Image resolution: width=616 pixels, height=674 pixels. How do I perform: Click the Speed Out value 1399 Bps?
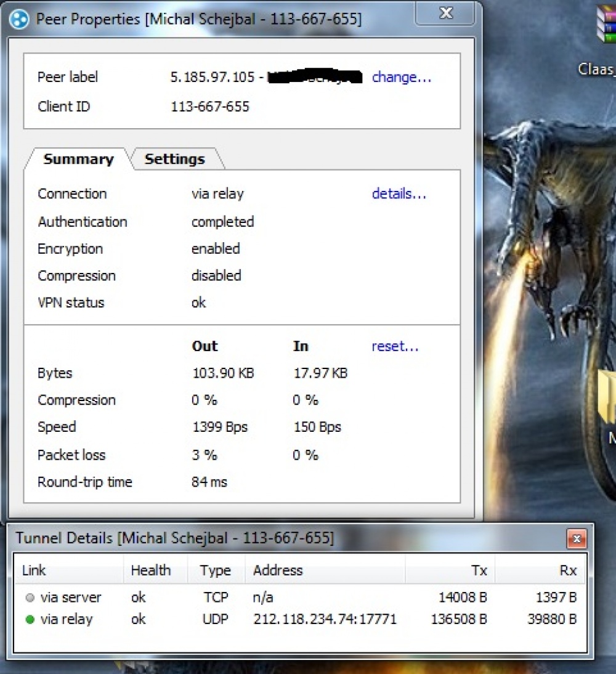220,428
